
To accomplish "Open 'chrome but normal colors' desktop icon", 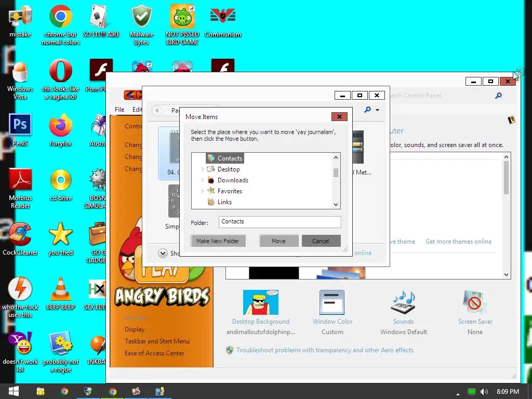I will pyautogui.click(x=60, y=25).
